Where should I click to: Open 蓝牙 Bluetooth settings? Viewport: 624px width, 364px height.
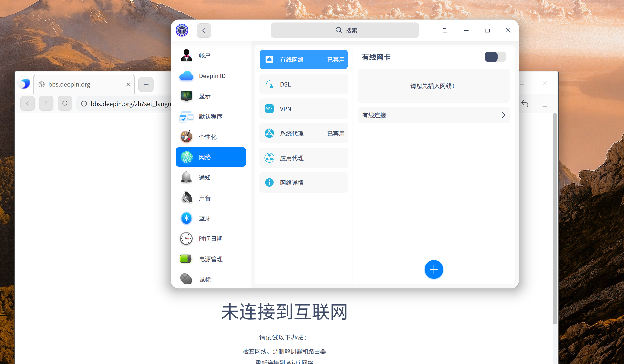186,218
